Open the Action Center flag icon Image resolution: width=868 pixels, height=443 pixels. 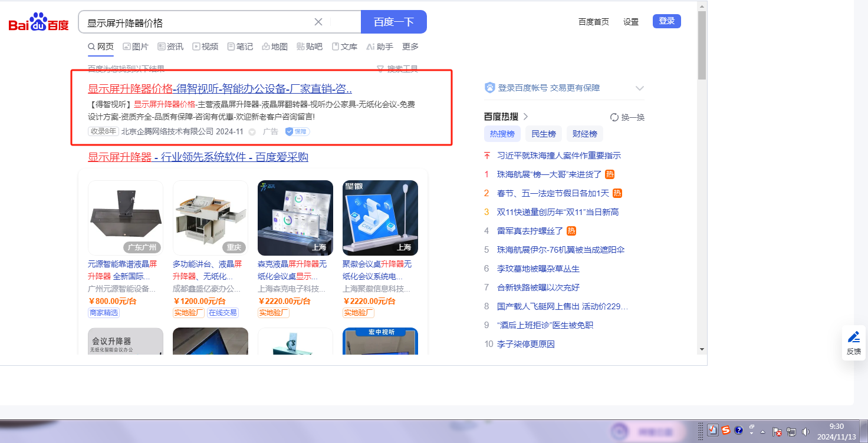[777, 431]
